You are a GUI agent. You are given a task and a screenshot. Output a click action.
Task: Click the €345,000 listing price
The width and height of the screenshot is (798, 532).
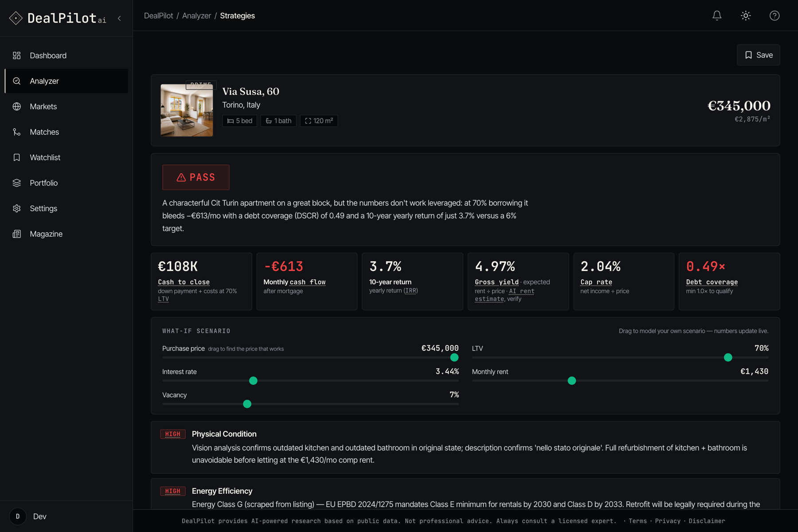click(739, 106)
